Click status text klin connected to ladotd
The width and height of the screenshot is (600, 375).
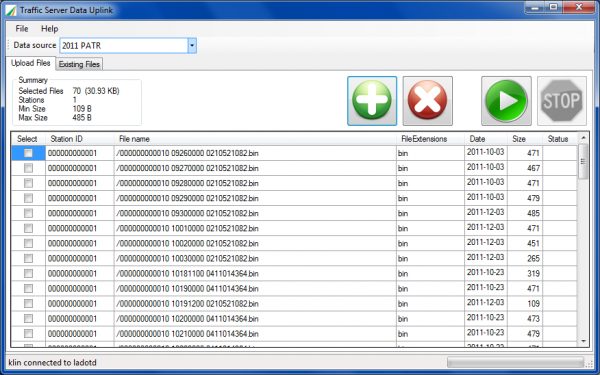tap(52, 362)
